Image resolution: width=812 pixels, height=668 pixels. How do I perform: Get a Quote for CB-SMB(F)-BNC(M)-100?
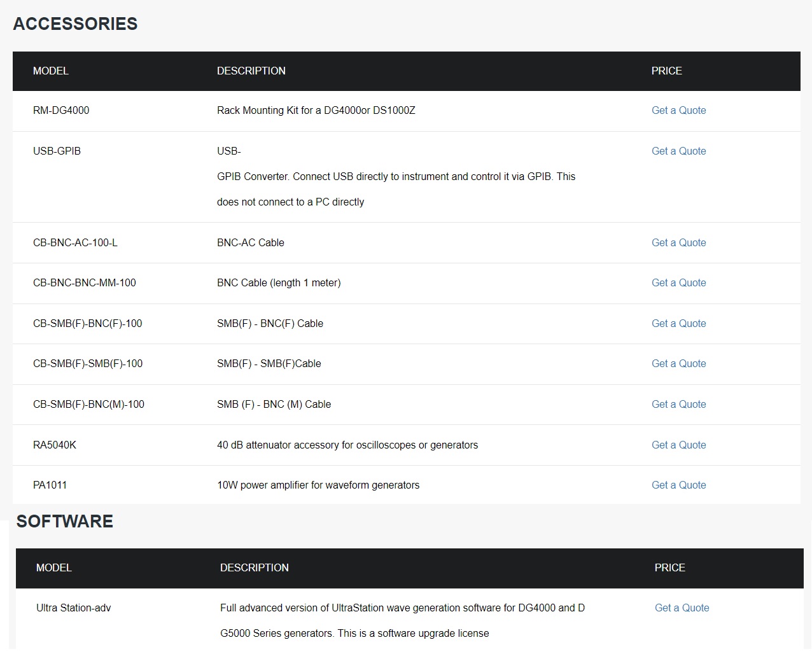tap(678, 404)
